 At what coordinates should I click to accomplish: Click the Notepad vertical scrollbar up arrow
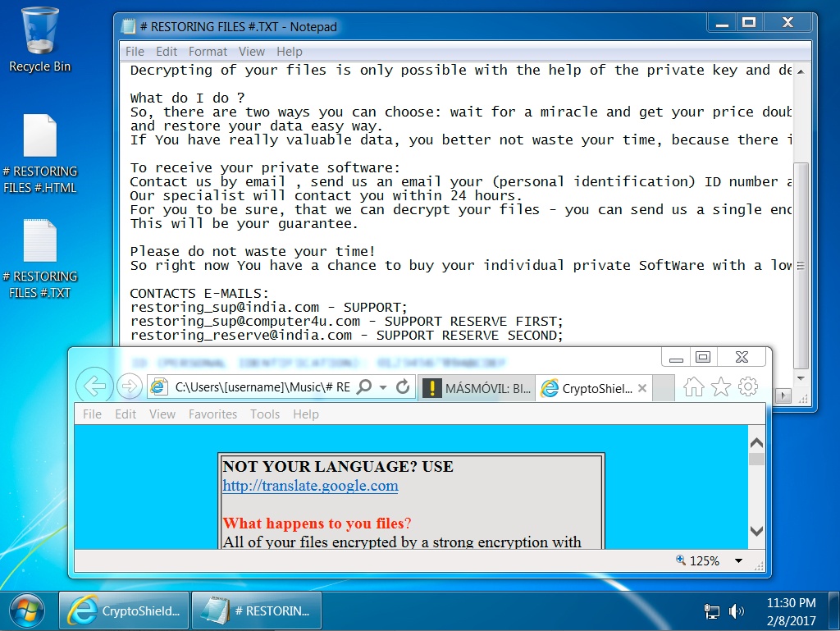click(801, 71)
